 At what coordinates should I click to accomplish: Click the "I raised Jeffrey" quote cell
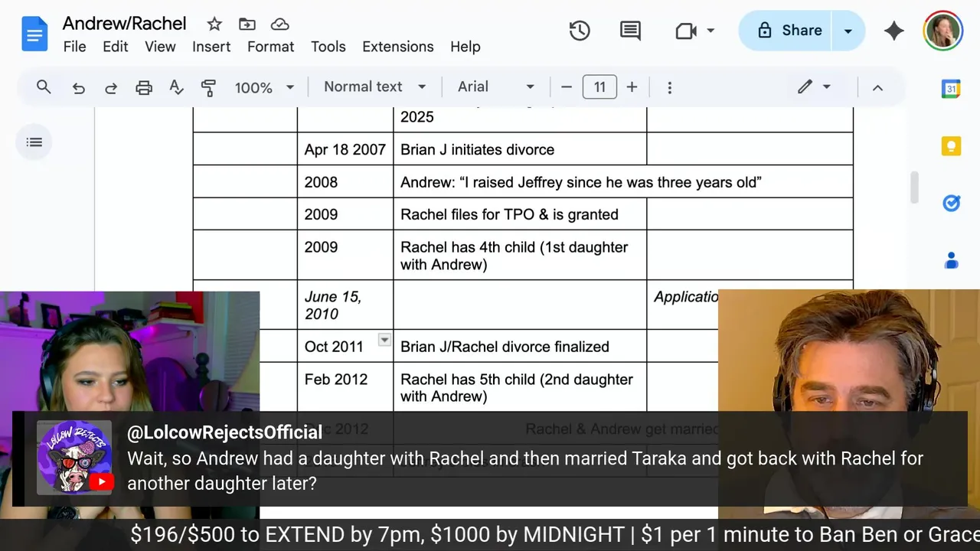click(x=623, y=182)
